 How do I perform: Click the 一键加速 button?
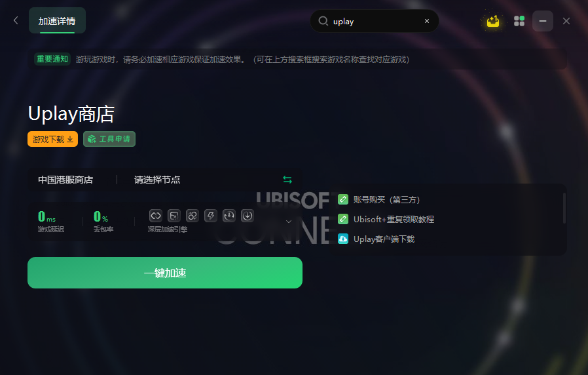pyautogui.click(x=165, y=273)
